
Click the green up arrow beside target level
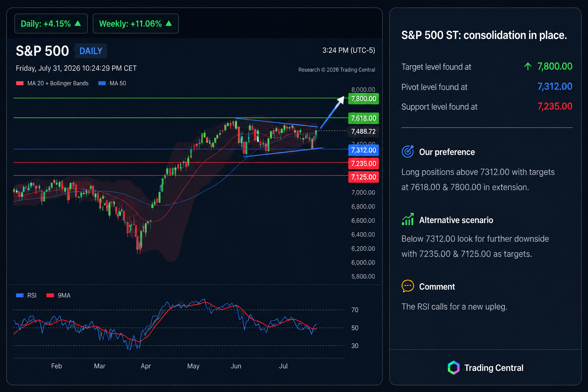coord(528,66)
